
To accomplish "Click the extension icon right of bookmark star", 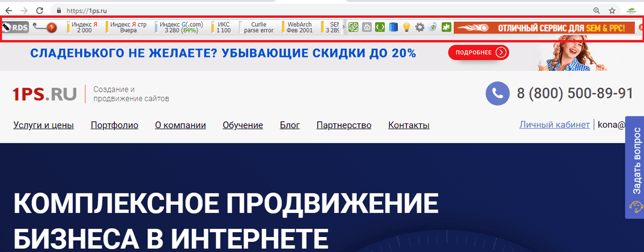I will [632, 10].
